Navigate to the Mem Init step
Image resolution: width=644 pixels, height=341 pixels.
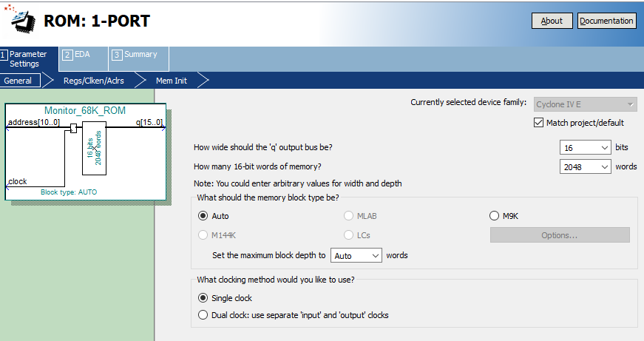(x=171, y=81)
